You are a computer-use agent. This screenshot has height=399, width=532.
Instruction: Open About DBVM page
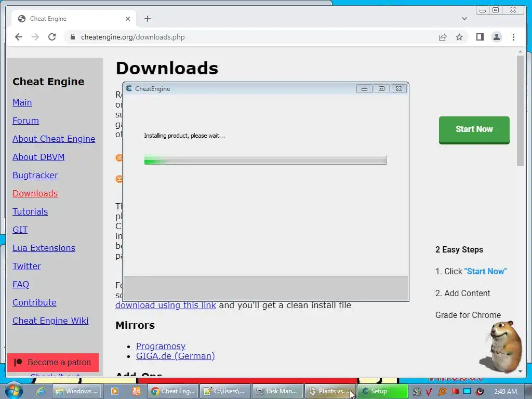pos(38,157)
